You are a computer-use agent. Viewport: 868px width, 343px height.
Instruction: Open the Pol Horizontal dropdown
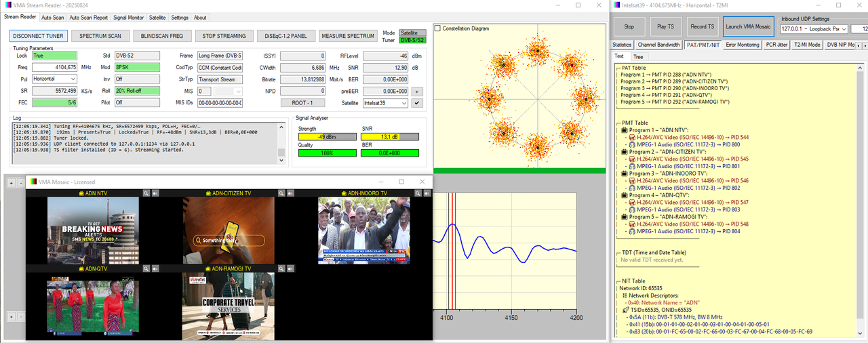[x=54, y=79]
